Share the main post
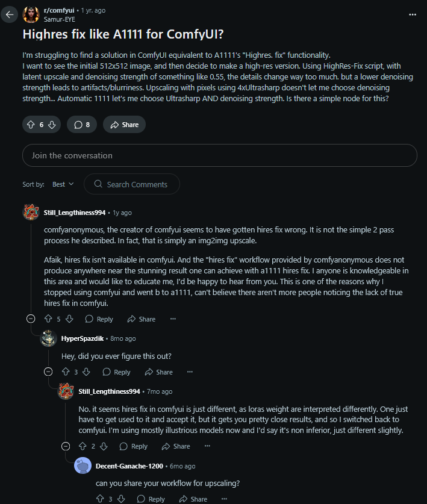The height and width of the screenshot is (504, 427). click(125, 125)
